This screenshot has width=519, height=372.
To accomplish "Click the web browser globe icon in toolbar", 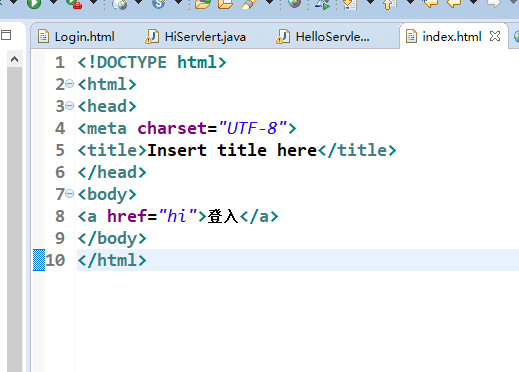I will 294,3.
